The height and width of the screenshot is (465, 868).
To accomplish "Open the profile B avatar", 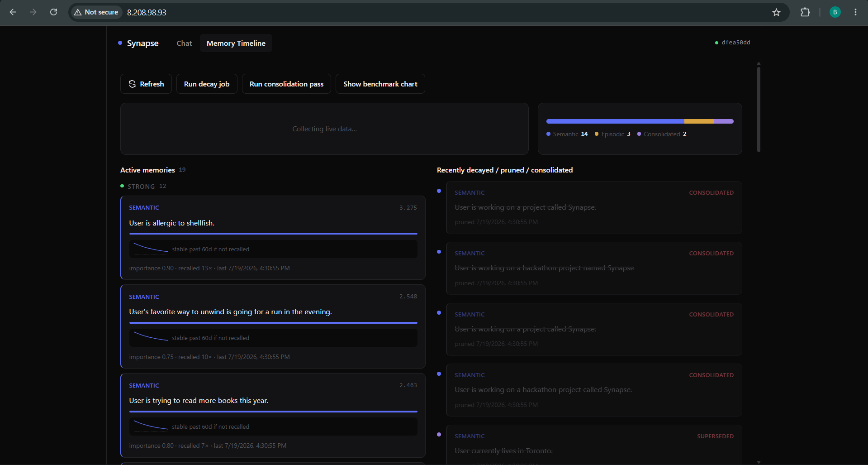I will [835, 12].
